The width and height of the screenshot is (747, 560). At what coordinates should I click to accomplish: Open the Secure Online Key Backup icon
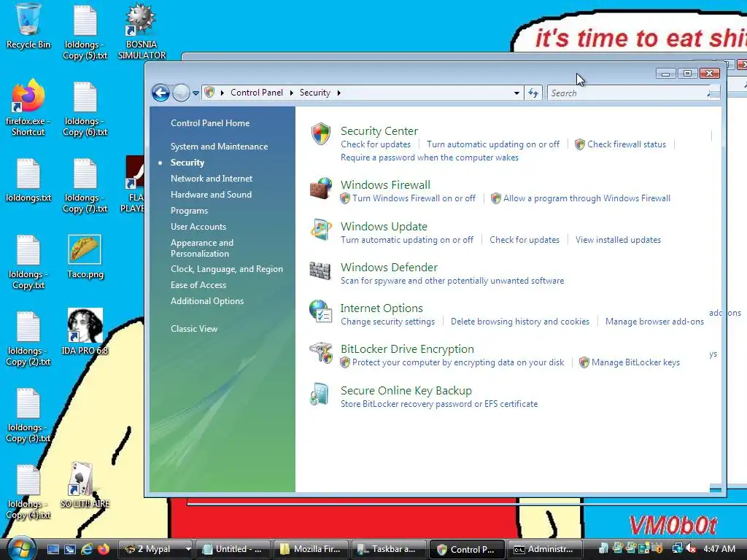click(320, 394)
